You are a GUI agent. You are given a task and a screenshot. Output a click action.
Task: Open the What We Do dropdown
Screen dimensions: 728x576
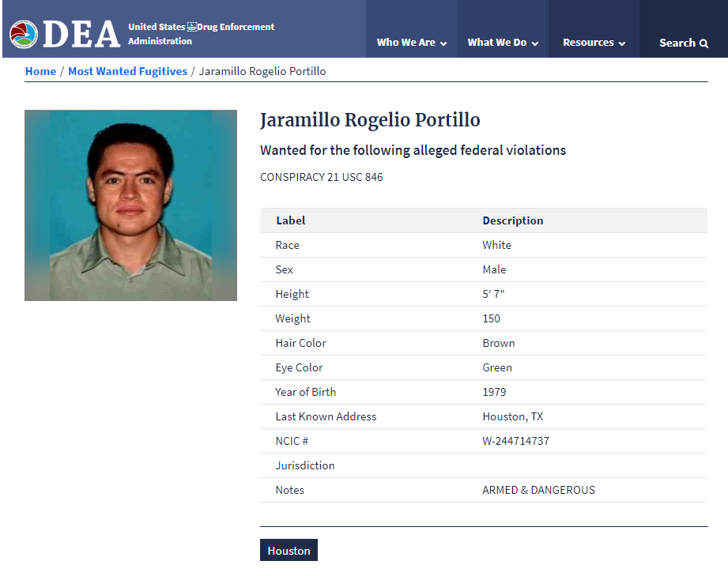click(x=503, y=43)
